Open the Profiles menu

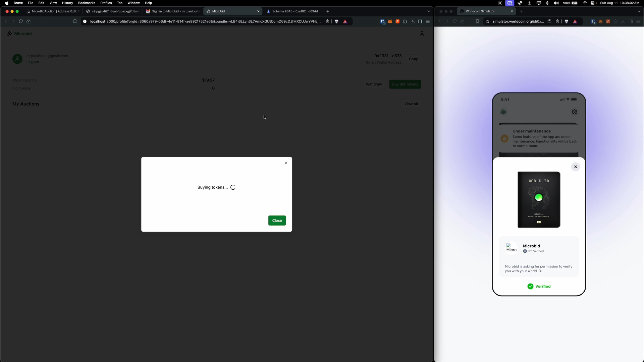pos(106,3)
